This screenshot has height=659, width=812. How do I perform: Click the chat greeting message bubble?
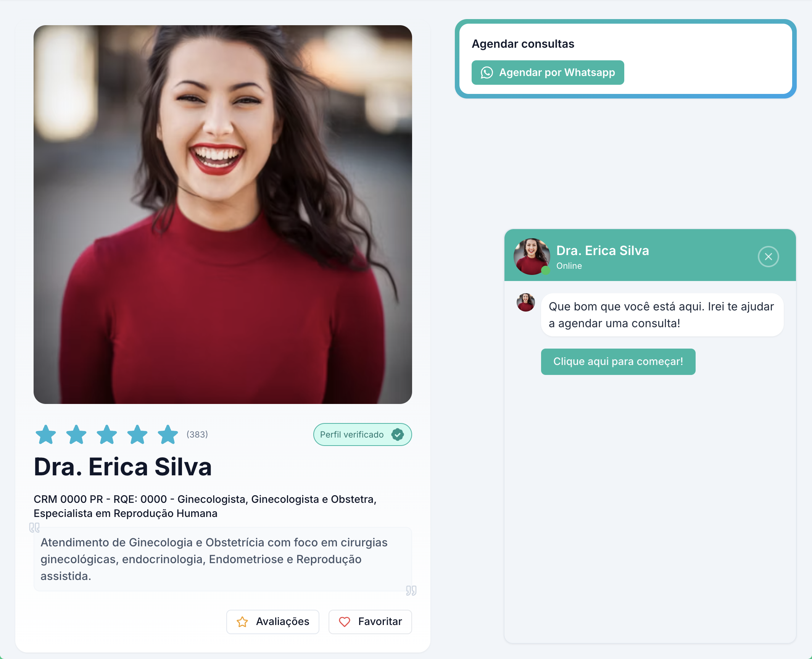point(662,315)
